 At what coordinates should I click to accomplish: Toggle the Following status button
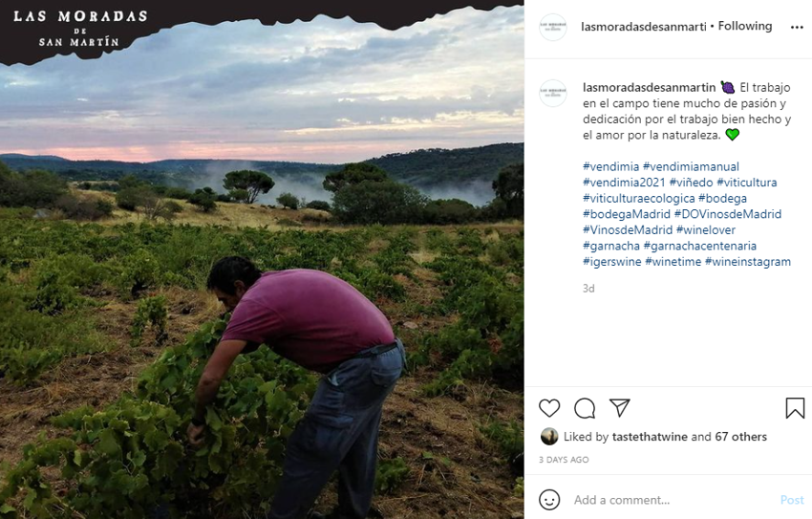point(745,27)
